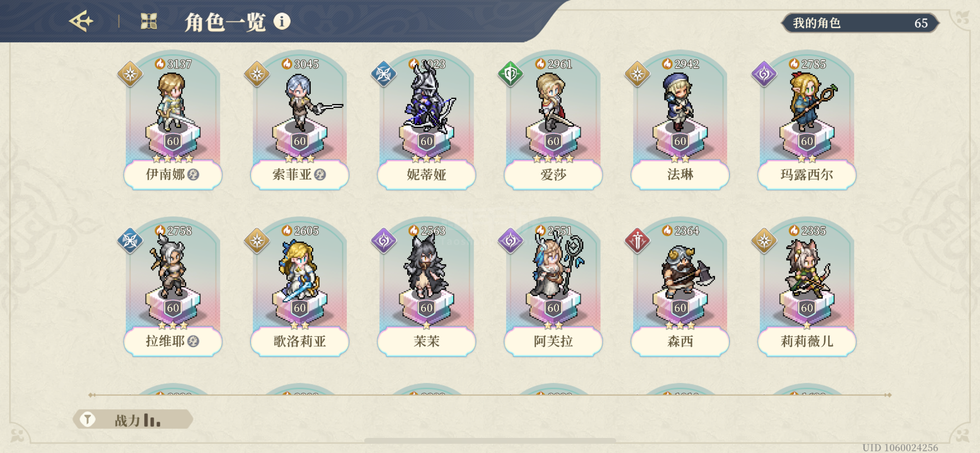Open the filter funnel icon
The width and height of the screenshot is (980, 453).
pyautogui.click(x=88, y=419)
